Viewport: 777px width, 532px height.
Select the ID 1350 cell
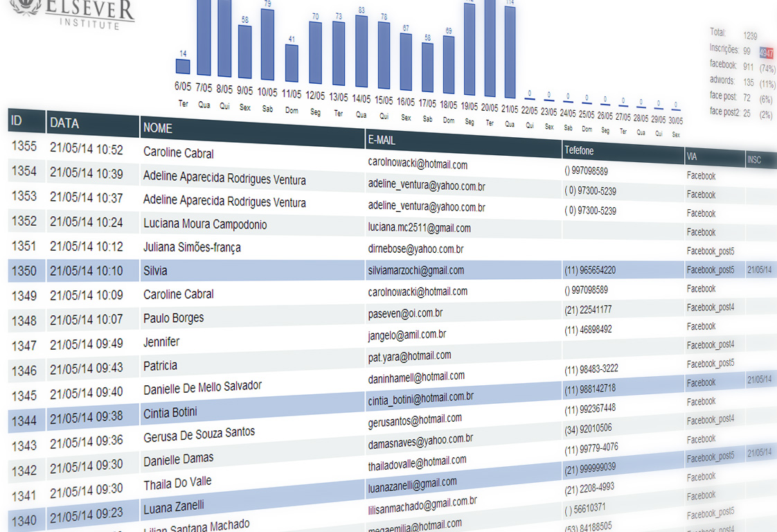coord(24,271)
